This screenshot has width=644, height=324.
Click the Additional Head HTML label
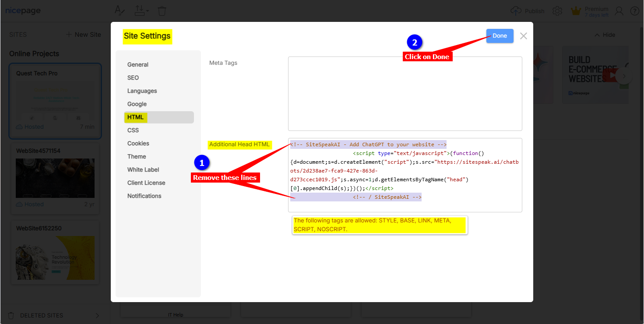coord(239,144)
